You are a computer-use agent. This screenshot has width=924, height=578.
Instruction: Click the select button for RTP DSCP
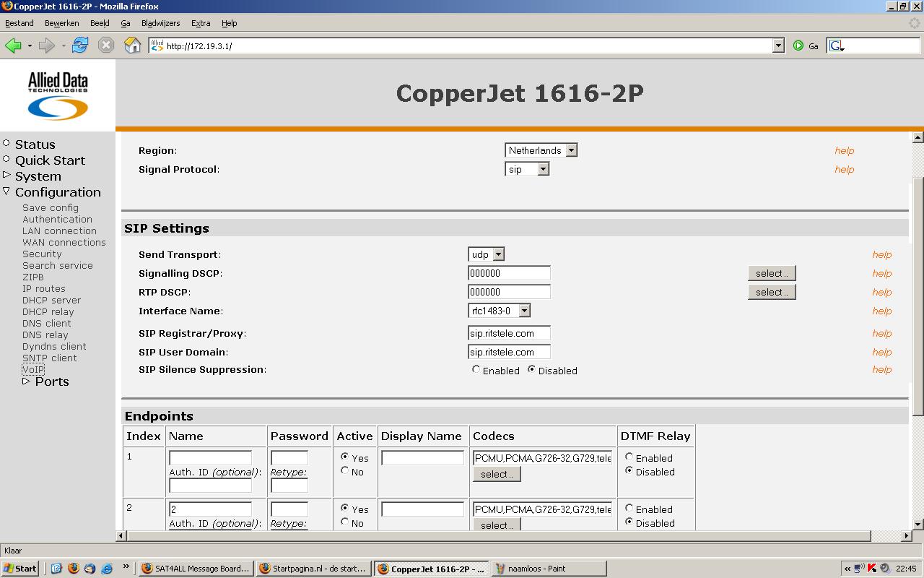[x=772, y=292]
